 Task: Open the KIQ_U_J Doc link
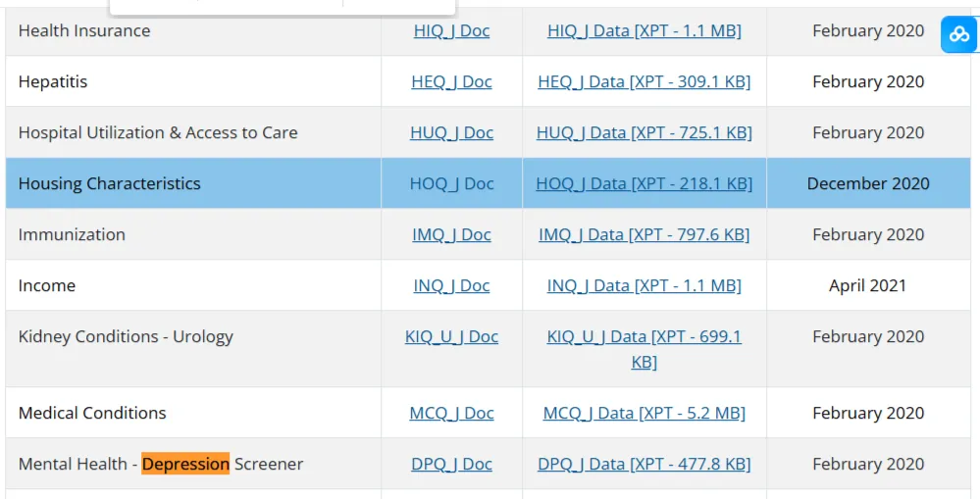451,336
